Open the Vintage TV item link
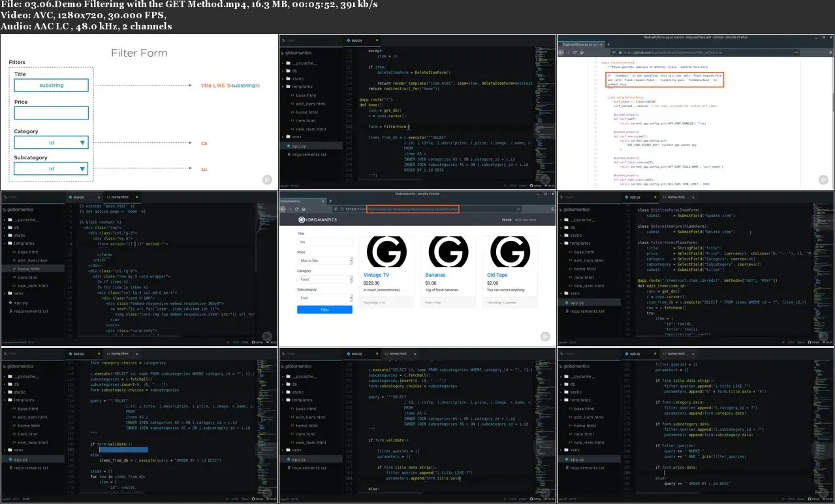 tap(377, 275)
